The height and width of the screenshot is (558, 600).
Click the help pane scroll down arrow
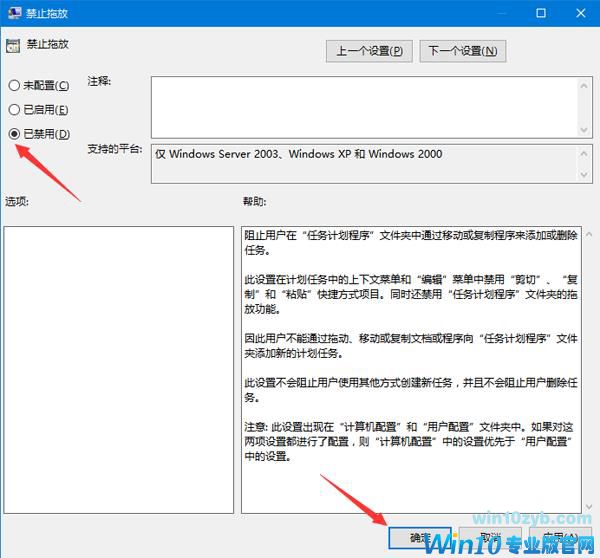point(589,506)
